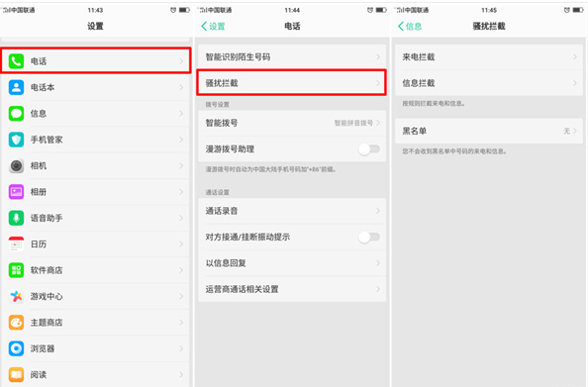Tap the blue 浏览器 browser icon
The height and width of the screenshot is (387, 588).
point(16,348)
